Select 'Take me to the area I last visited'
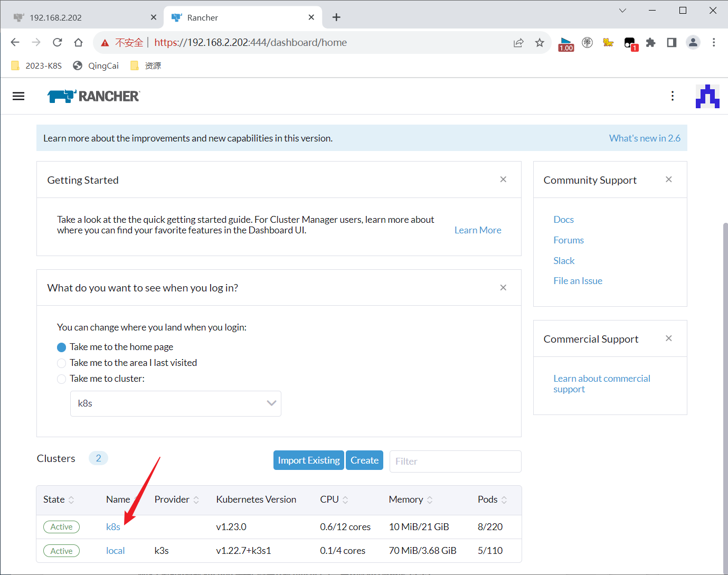Image resolution: width=728 pixels, height=575 pixels. click(x=62, y=363)
